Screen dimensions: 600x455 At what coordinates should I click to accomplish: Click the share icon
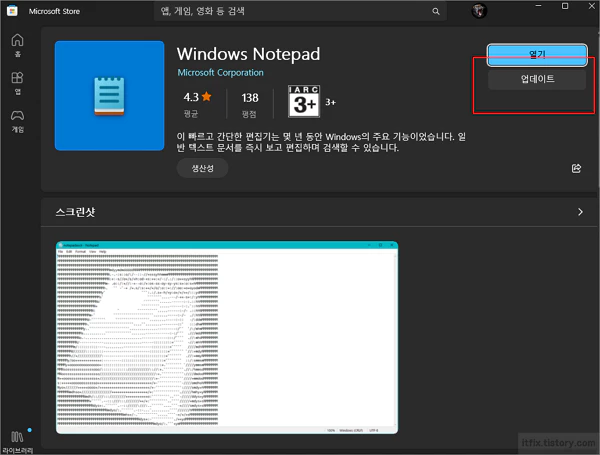tap(576, 168)
